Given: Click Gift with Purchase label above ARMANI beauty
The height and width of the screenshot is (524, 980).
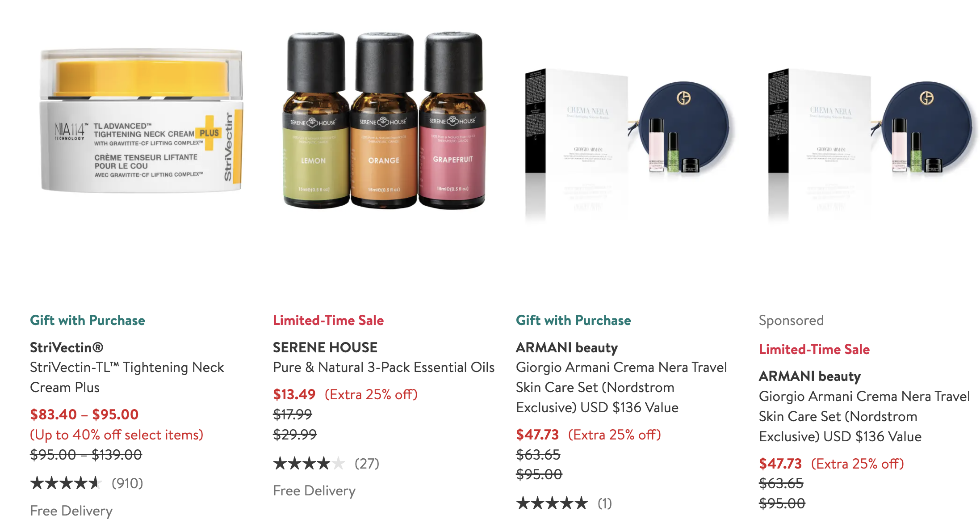Looking at the screenshot, I should point(574,320).
